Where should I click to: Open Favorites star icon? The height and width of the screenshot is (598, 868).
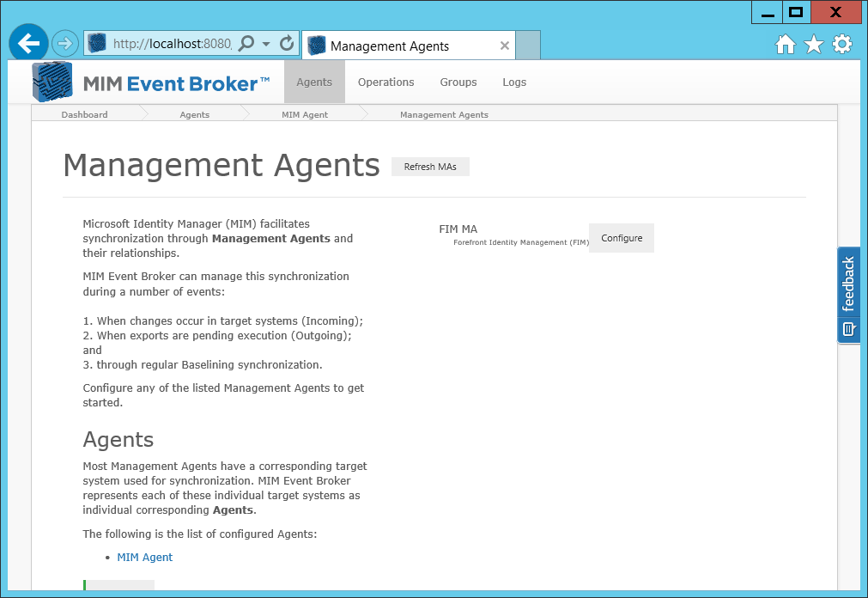(x=814, y=44)
